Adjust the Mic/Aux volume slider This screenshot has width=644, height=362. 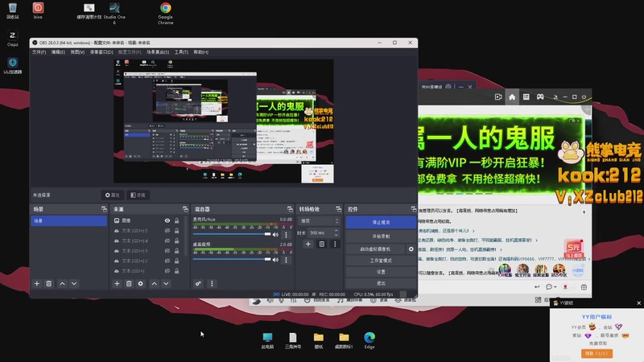232,234
